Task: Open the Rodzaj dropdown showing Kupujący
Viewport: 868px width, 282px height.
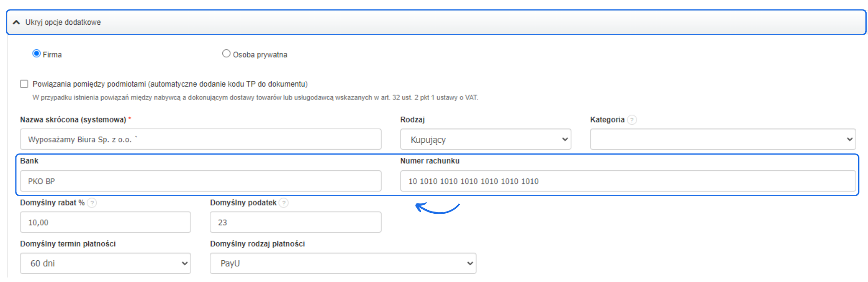Action: point(485,140)
